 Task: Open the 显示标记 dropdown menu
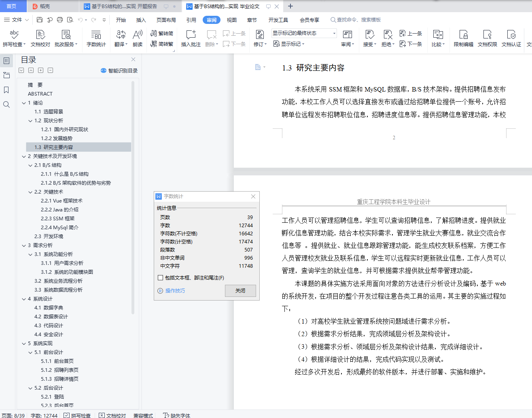coord(289,44)
